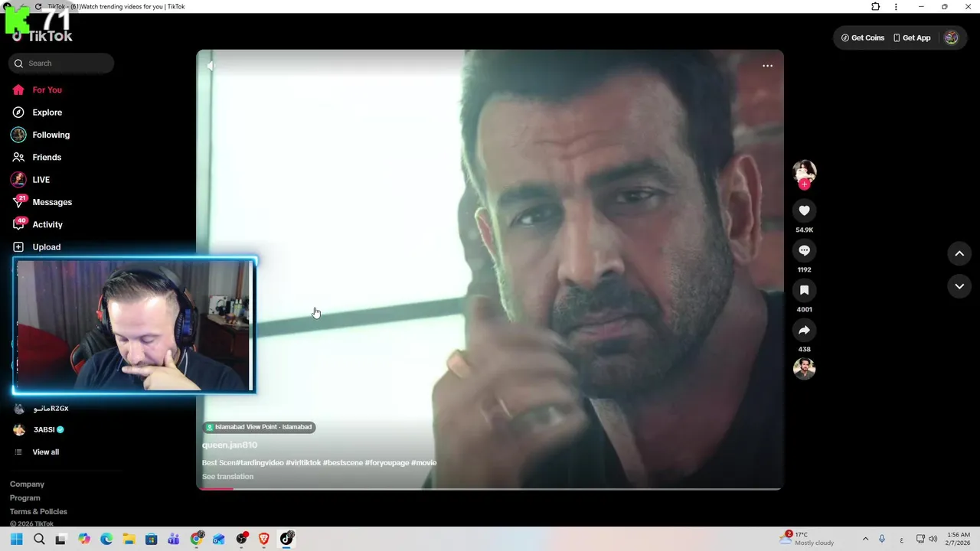Open the Windows Start menu
The width and height of the screenshot is (980, 551).
click(x=16, y=539)
